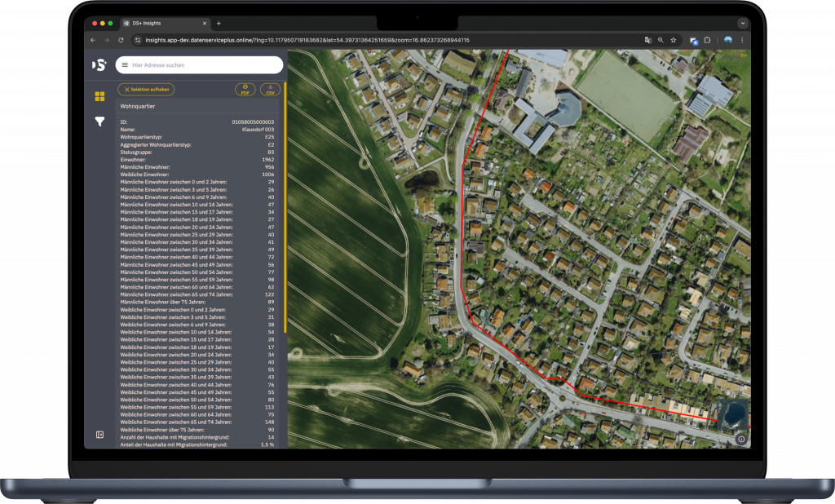Open the hamburger menu in search bar
Screen dimensions: 835x504
(125, 65)
